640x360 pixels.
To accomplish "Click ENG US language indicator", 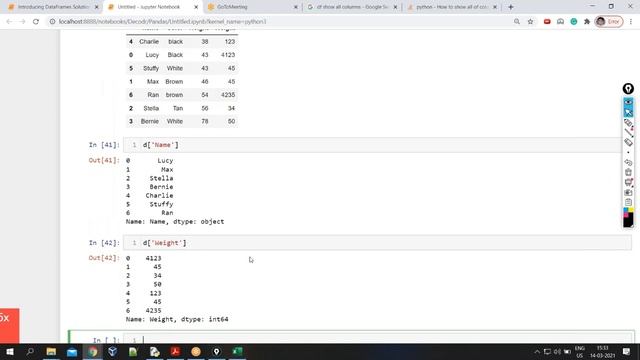I will pyautogui.click(x=580, y=351).
